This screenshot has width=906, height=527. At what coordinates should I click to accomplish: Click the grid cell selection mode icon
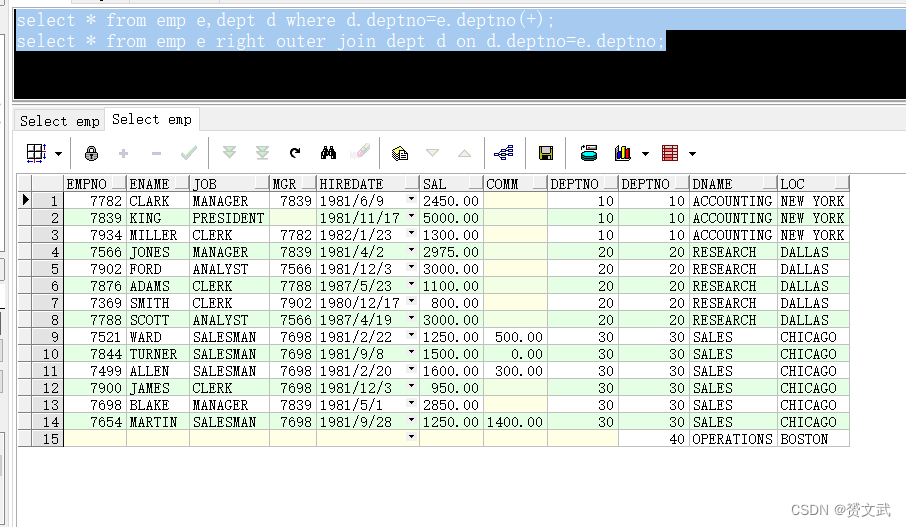pos(36,153)
